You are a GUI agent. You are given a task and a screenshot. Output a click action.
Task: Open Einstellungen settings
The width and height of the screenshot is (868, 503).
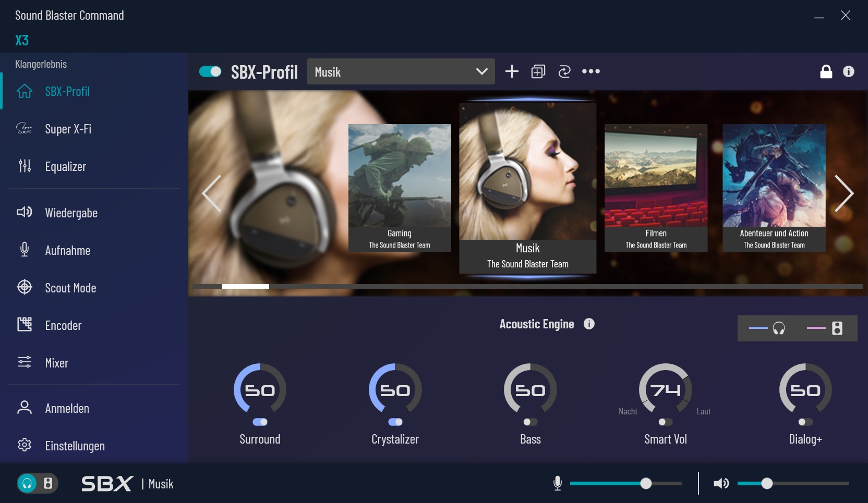tap(75, 446)
